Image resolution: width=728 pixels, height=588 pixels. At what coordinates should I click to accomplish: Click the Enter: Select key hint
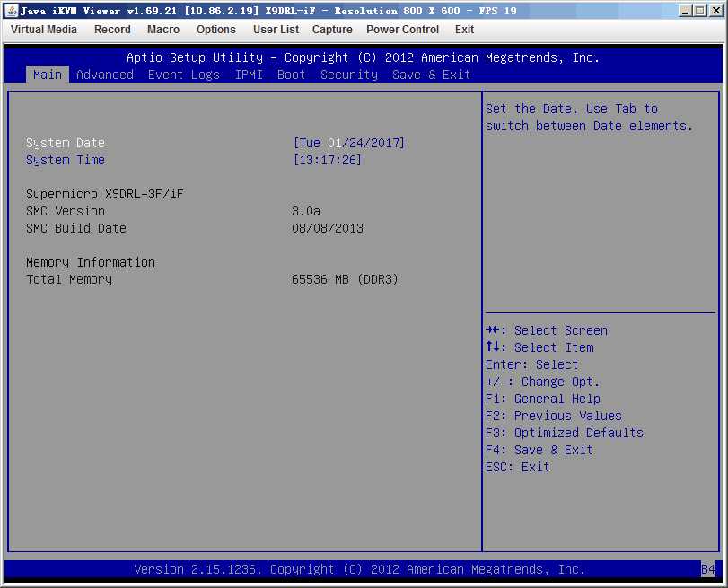[532, 365]
